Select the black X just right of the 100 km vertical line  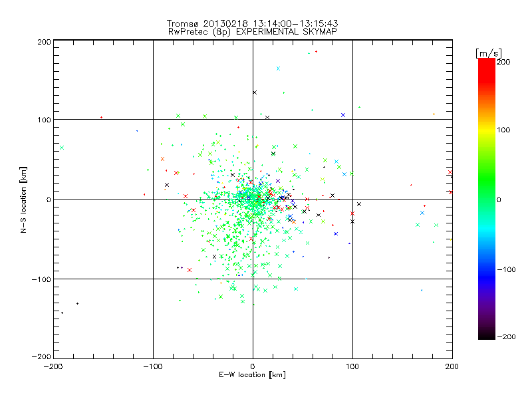[x=359, y=204]
